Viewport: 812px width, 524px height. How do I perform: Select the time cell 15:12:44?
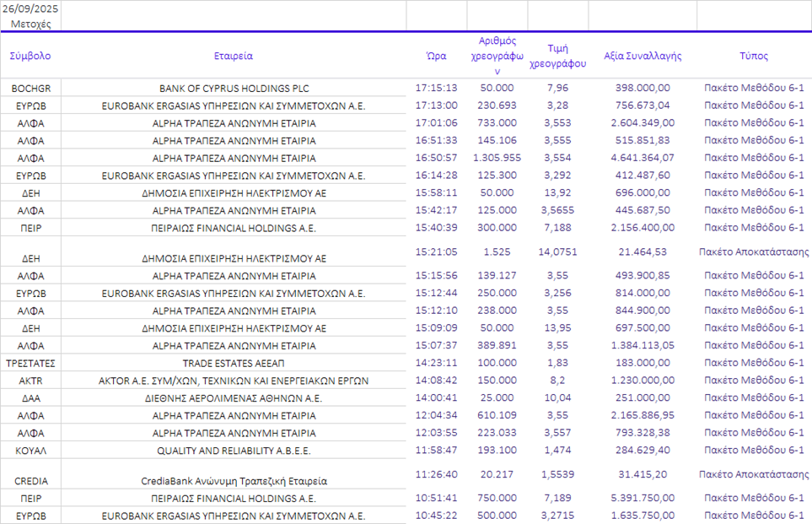437,293
